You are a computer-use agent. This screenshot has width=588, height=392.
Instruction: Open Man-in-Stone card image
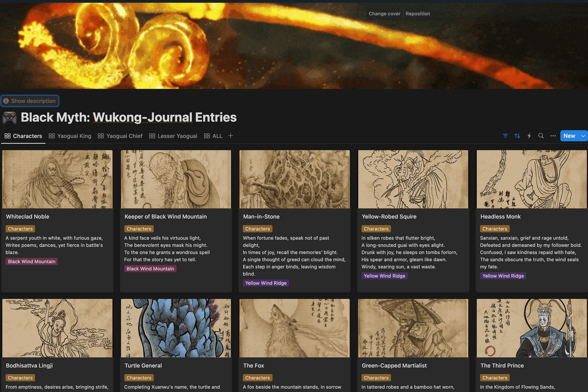tap(294, 180)
